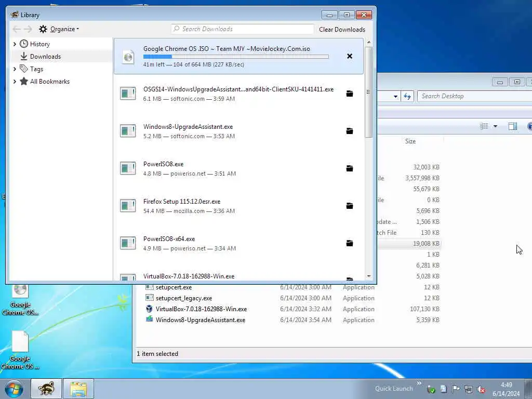Click the Organize gear icon
The height and width of the screenshot is (399, 532).
click(x=43, y=29)
